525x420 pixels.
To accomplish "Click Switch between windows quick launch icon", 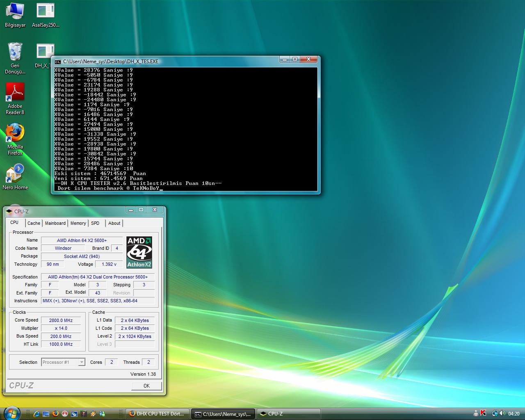I will (74, 414).
